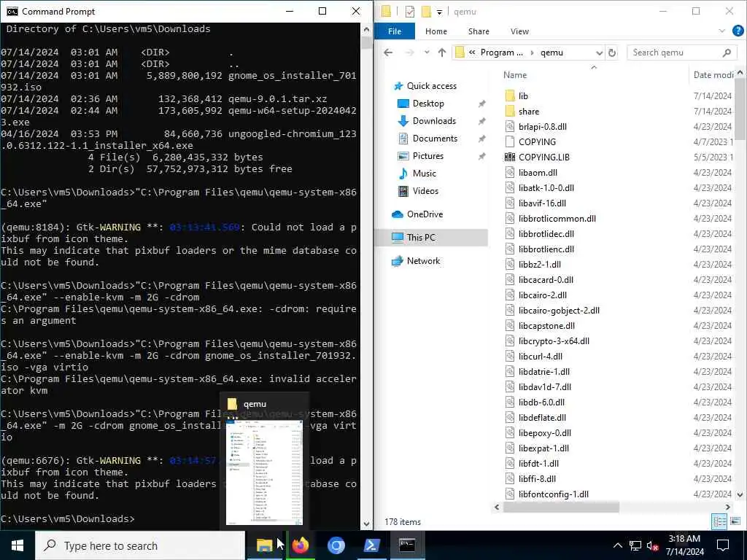Switch to Command Prompt taskbar icon

click(407, 545)
